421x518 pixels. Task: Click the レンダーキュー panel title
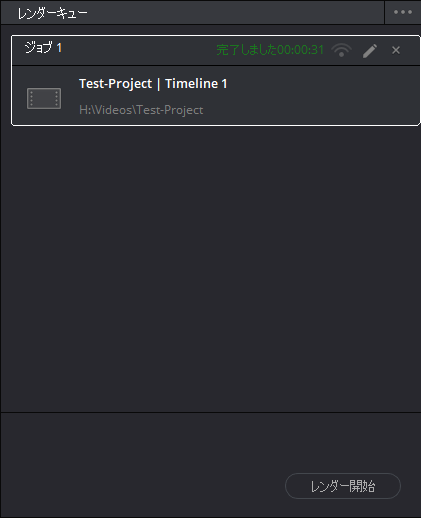[52, 13]
